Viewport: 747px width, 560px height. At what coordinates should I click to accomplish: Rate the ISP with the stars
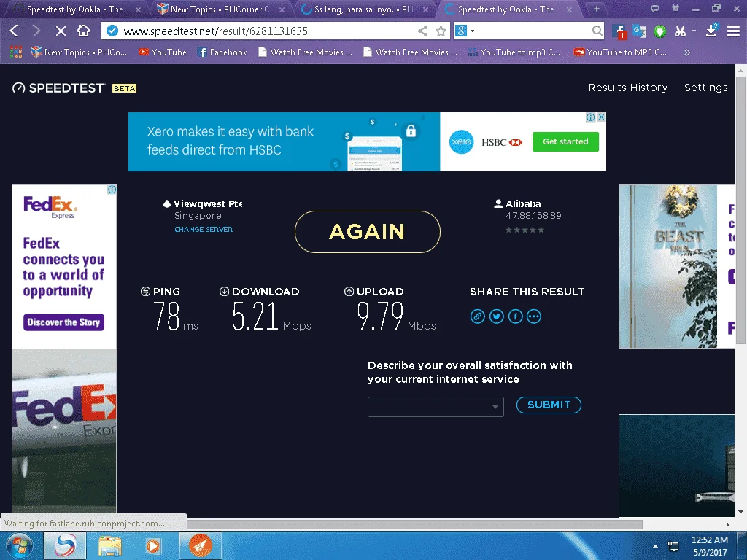(525, 230)
